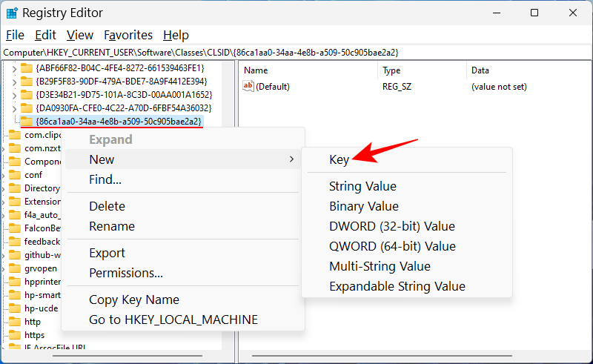Choose Key from the New submenu

[x=339, y=159]
